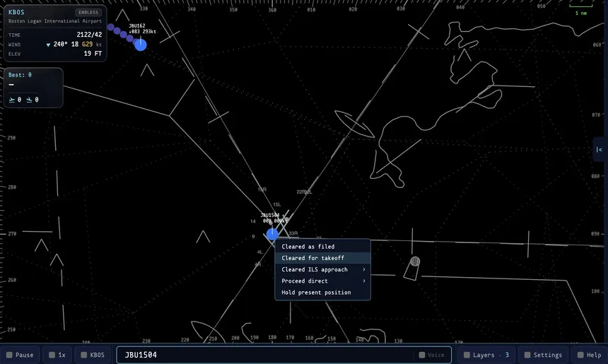Click the JBU1504 data tag label

[x=274, y=218]
